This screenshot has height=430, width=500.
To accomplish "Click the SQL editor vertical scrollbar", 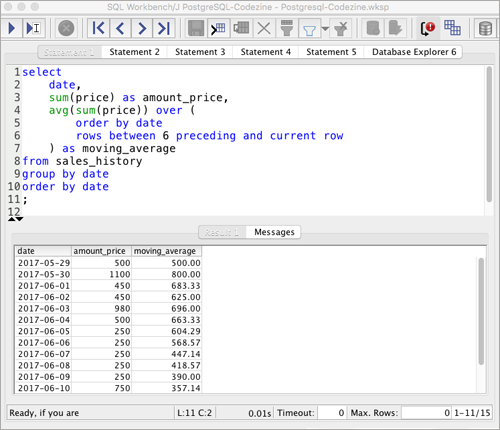I will coord(489,134).
